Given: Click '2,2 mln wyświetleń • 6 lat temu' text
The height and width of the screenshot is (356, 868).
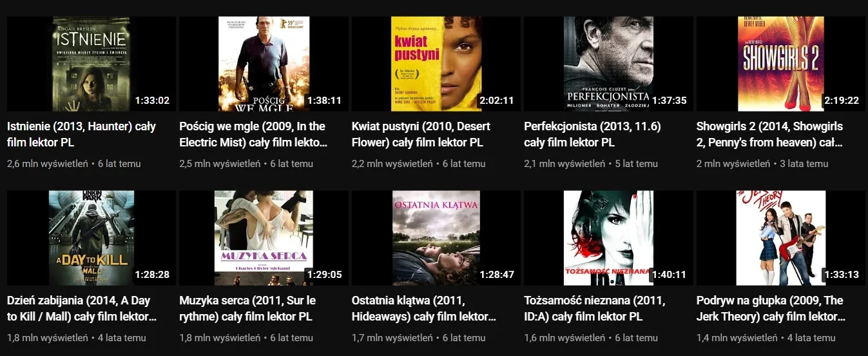Looking at the screenshot, I should [419, 164].
